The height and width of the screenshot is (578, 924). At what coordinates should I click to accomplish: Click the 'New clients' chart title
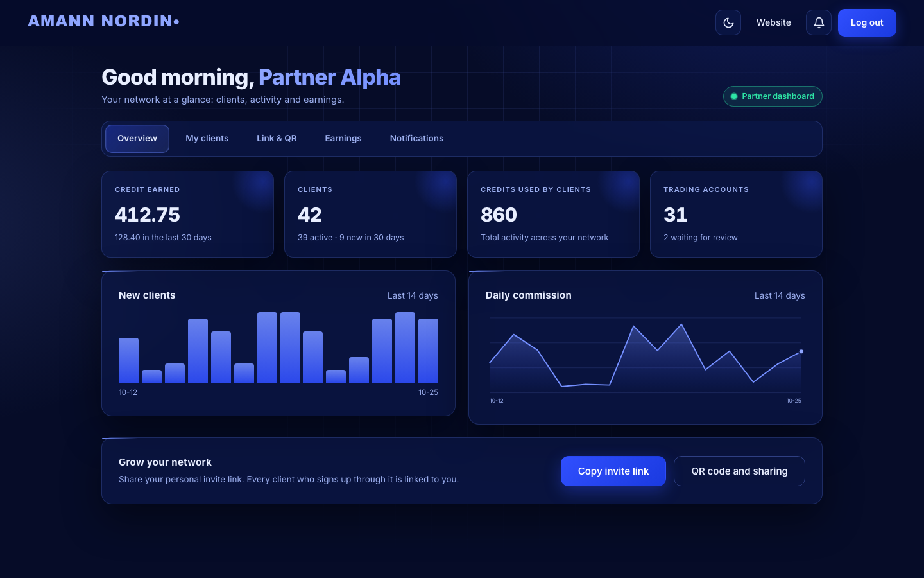147,295
